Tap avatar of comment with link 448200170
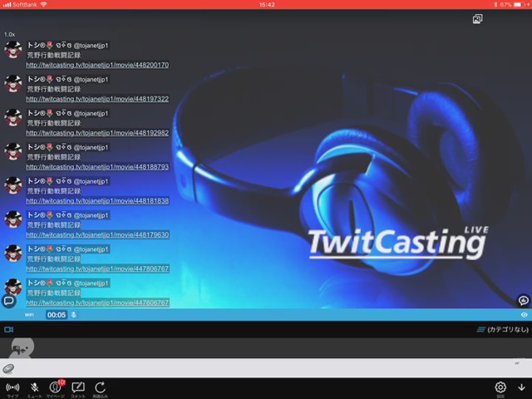This screenshot has height=399, width=532. (13, 50)
